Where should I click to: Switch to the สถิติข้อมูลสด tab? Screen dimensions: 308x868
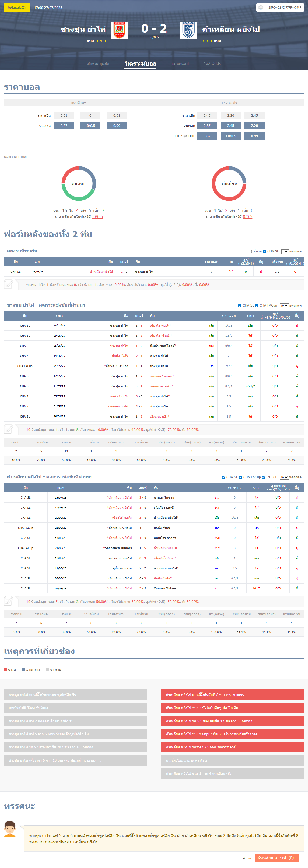[x=98, y=63]
